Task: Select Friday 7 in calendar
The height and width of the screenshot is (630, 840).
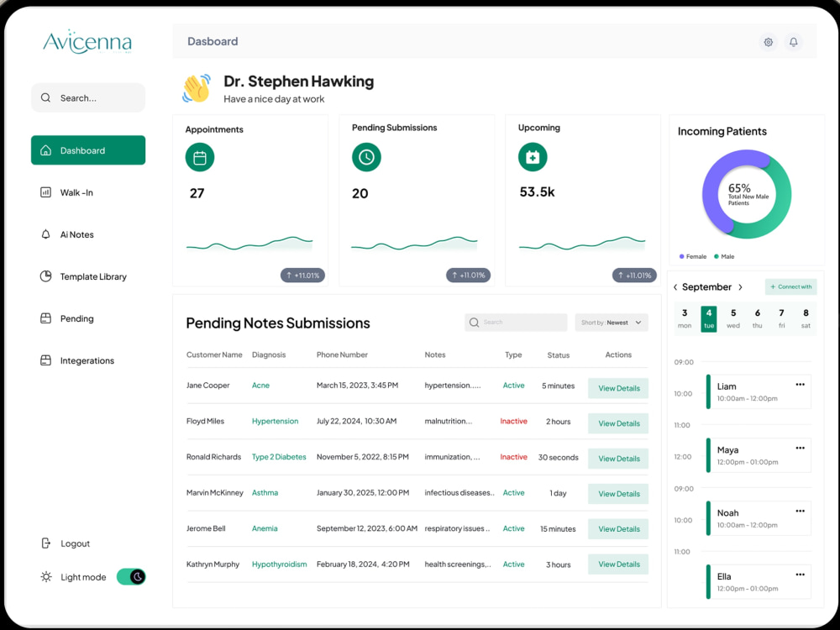Action: pos(781,318)
